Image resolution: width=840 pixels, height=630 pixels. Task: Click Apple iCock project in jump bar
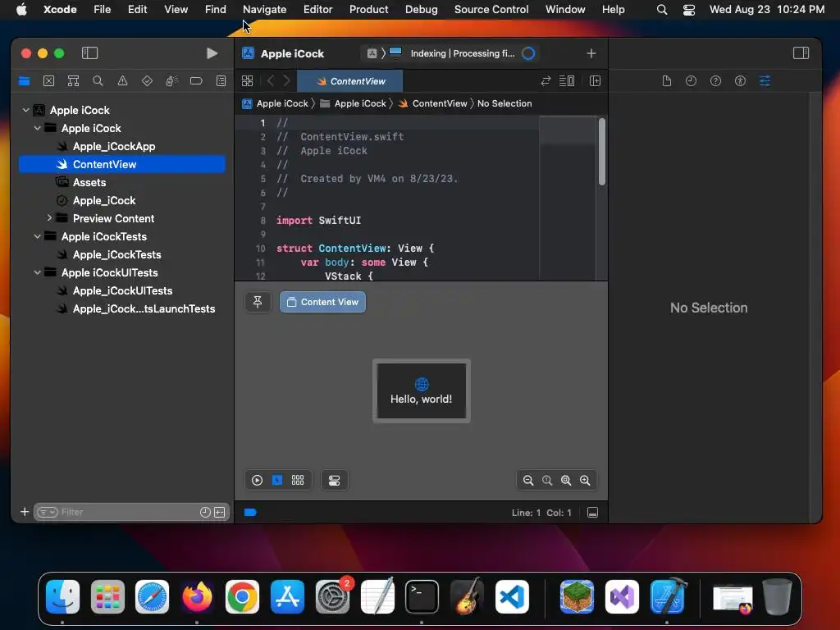click(x=276, y=103)
